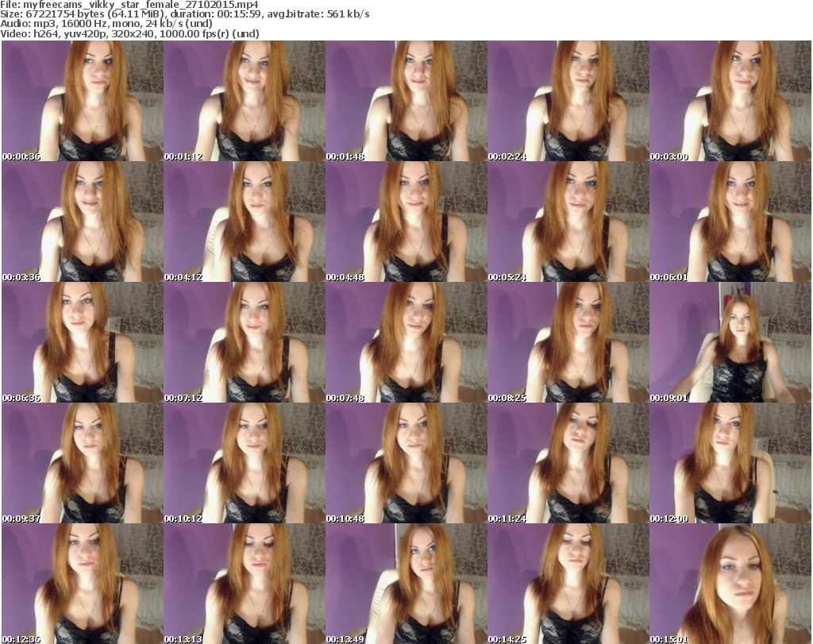Click the Audio mp3 info line
This screenshot has height=644, width=813.
click(x=106, y=24)
